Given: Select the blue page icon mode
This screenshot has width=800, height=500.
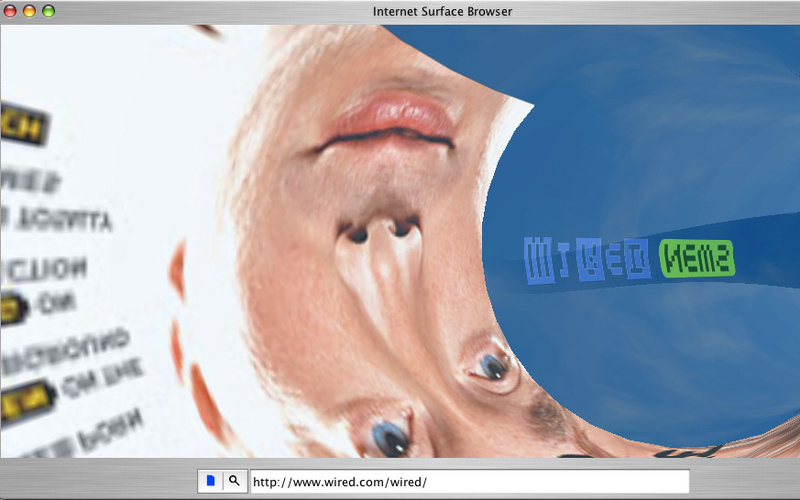Looking at the screenshot, I should click(210, 481).
